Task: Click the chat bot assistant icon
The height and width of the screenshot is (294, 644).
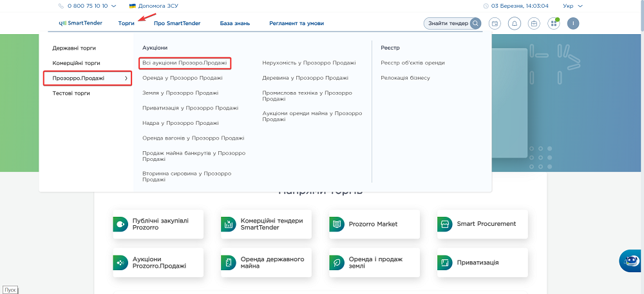Action: pyautogui.click(x=629, y=261)
